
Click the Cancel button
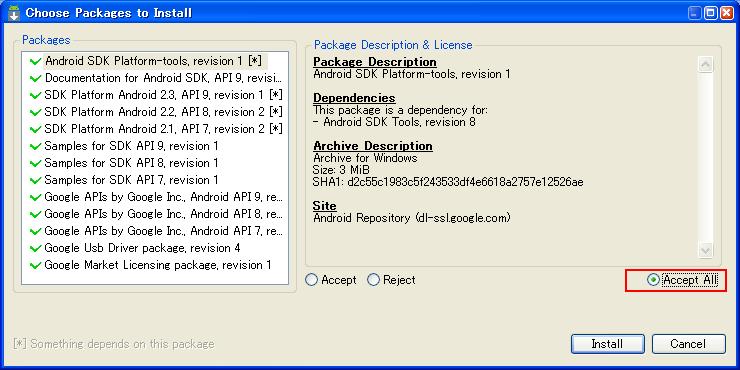689,344
